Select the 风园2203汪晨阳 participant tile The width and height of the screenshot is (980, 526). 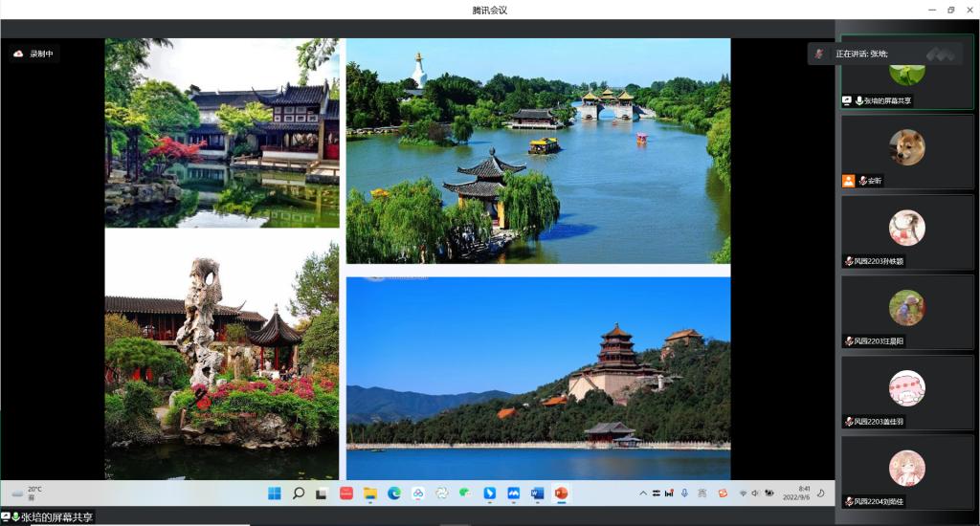[906, 313]
